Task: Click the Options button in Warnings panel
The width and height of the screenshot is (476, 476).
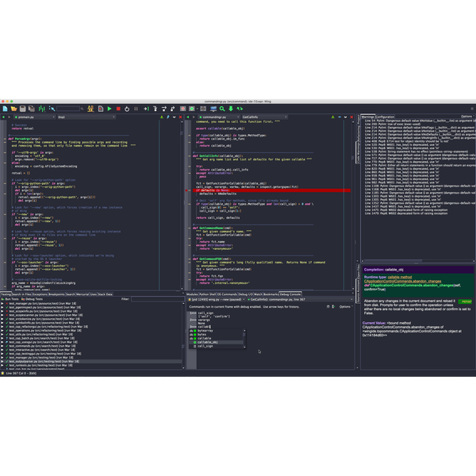Action: pos(466,116)
